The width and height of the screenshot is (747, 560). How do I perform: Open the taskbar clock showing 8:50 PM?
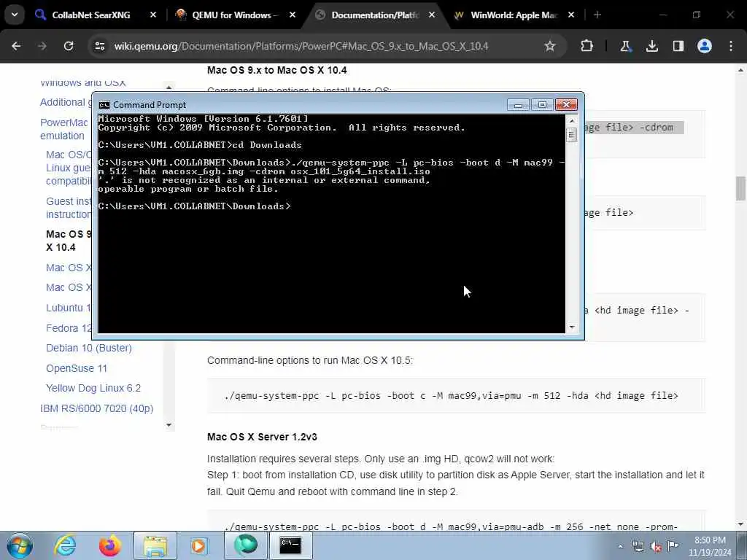[x=710, y=546]
